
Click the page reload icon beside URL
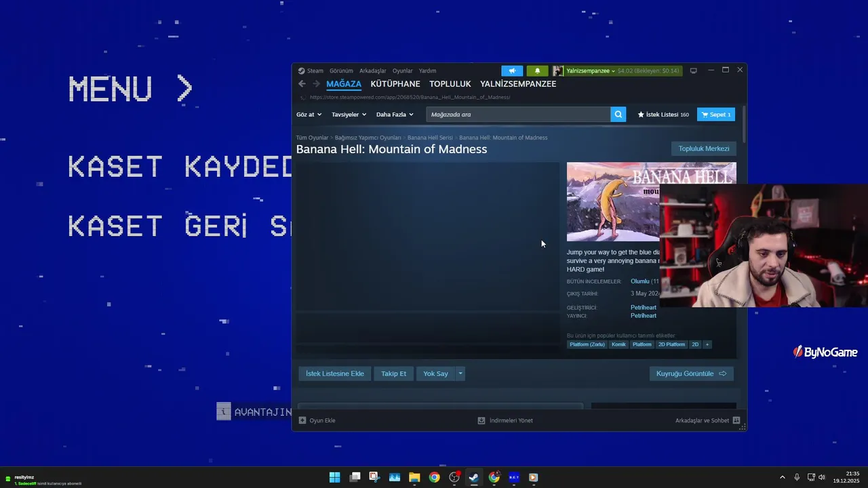click(x=302, y=97)
